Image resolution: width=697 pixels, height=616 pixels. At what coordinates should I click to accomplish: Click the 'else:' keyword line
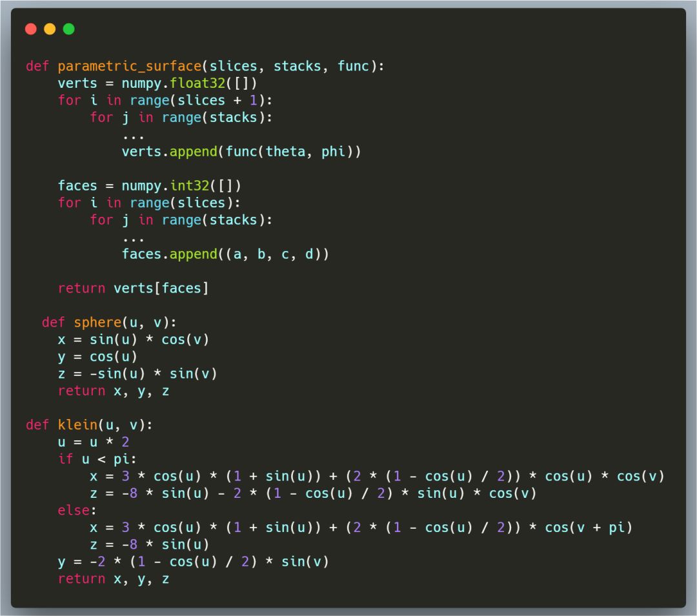77,510
